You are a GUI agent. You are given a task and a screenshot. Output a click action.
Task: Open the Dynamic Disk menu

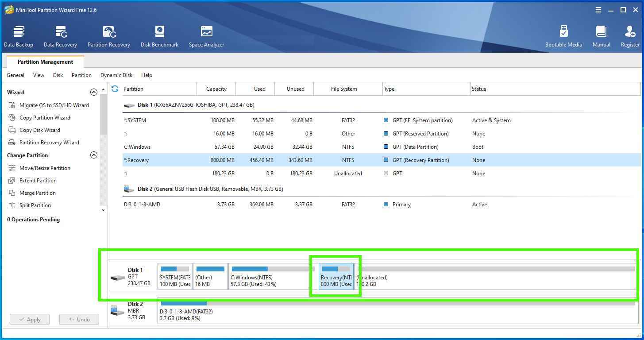click(x=116, y=75)
